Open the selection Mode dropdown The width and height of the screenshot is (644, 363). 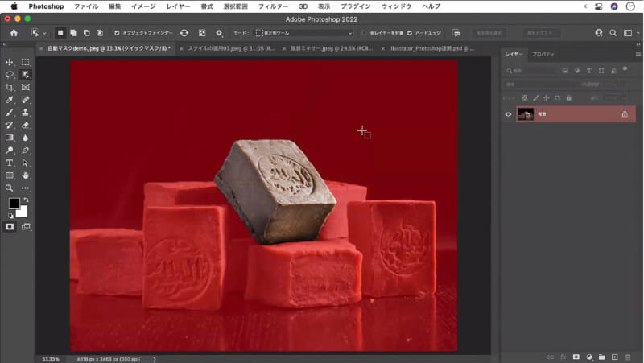304,33
